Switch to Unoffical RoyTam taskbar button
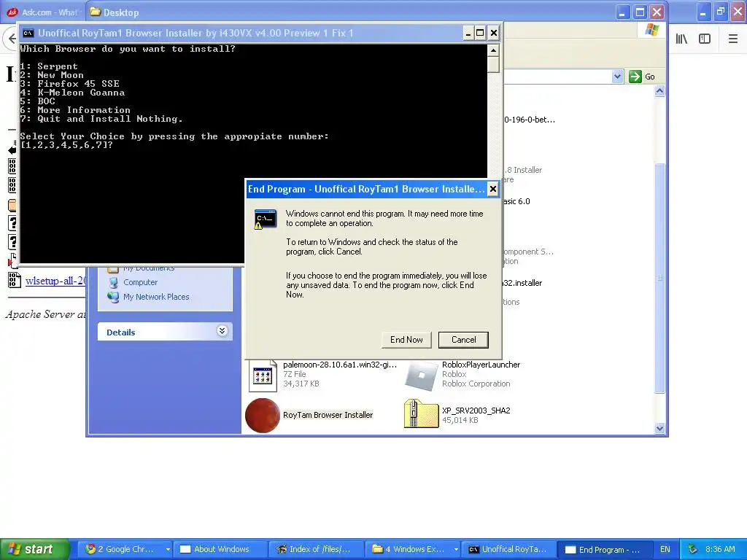The image size is (747, 560). [508, 549]
